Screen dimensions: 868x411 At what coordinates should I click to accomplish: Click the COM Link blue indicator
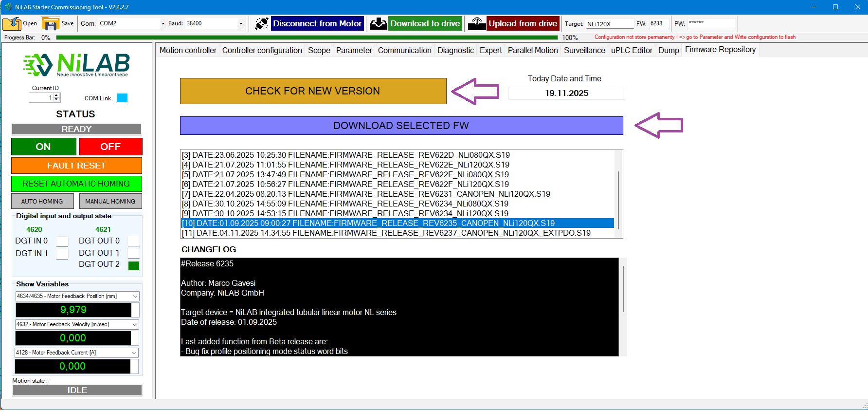coord(122,98)
